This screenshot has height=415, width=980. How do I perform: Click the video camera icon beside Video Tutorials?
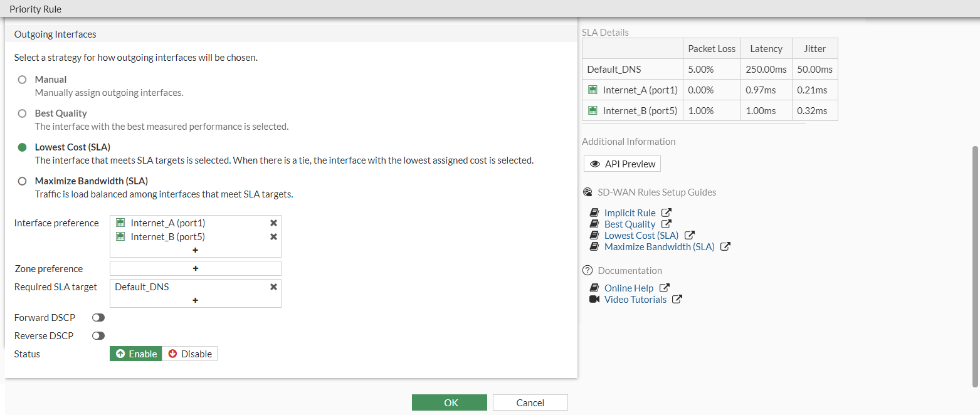click(594, 300)
